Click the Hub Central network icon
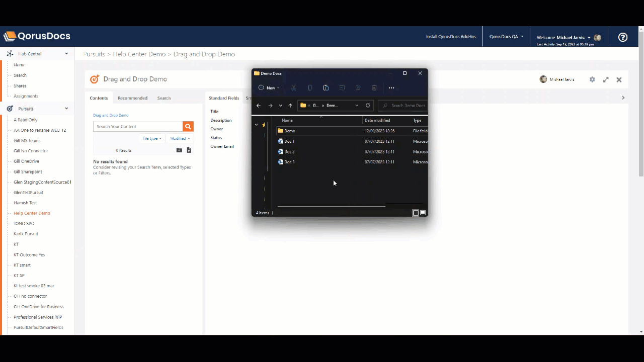The height and width of the screenshot is (362, 644). click(10, 53)
